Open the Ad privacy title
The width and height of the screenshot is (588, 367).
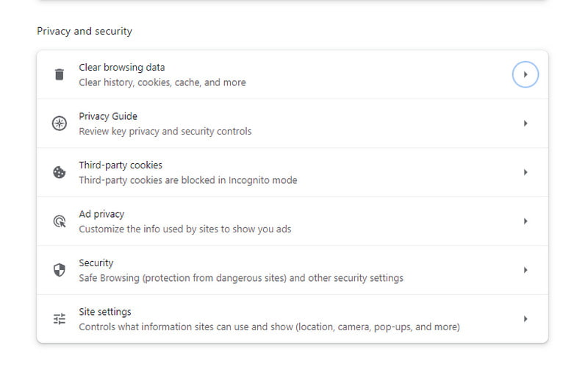point(101,214)
